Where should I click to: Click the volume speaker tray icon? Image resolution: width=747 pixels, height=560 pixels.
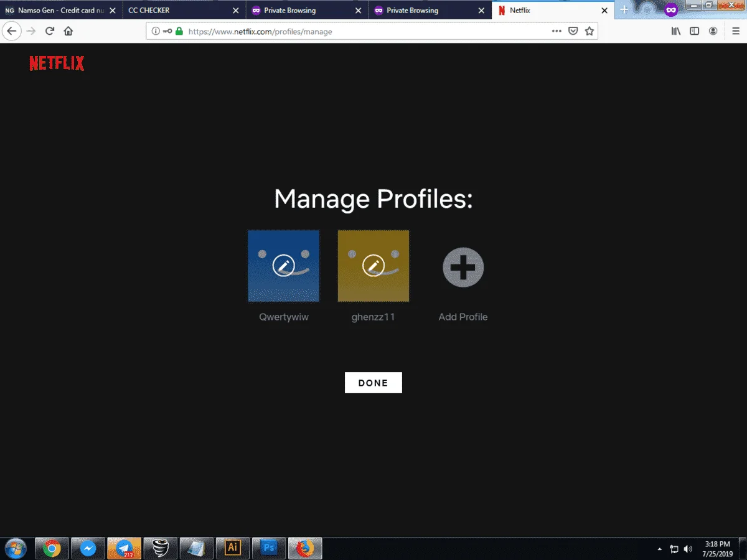[x=688, y=549]
